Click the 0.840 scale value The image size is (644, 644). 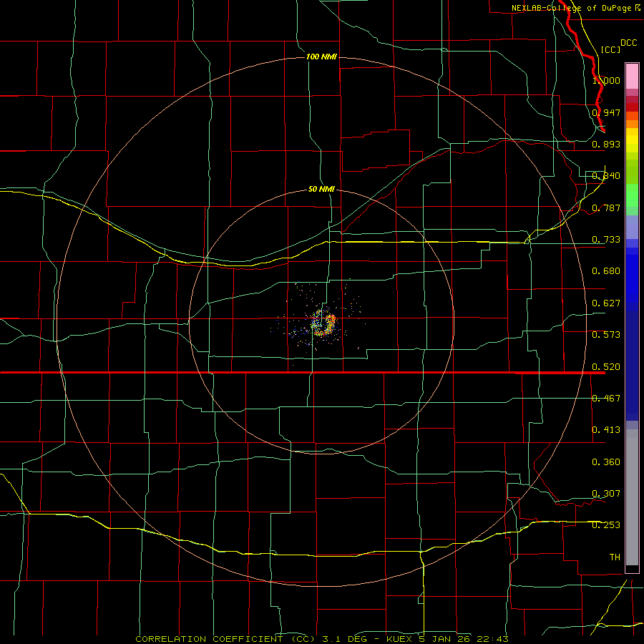tap(606, 176)
